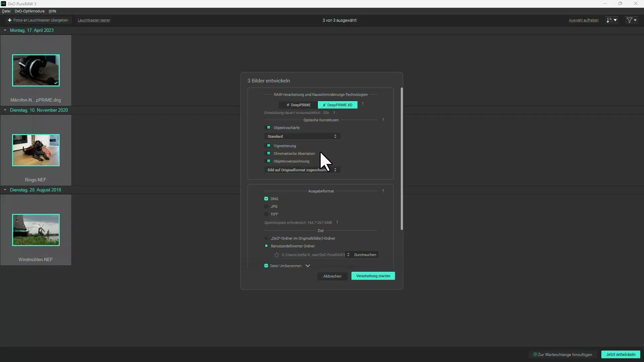
Task: Check the JPG output format
Action: point(266,206)
